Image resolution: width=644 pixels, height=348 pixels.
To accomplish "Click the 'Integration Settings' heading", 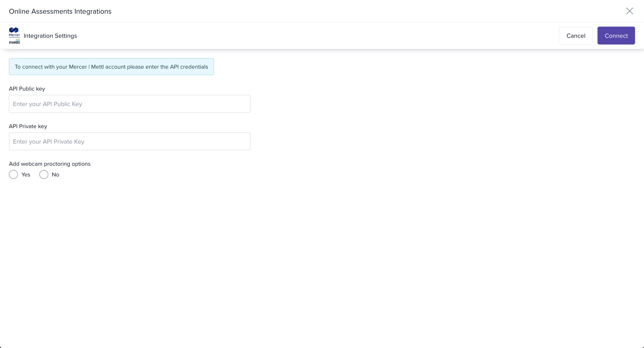I will pyautogui.click(x=50, y=36).
